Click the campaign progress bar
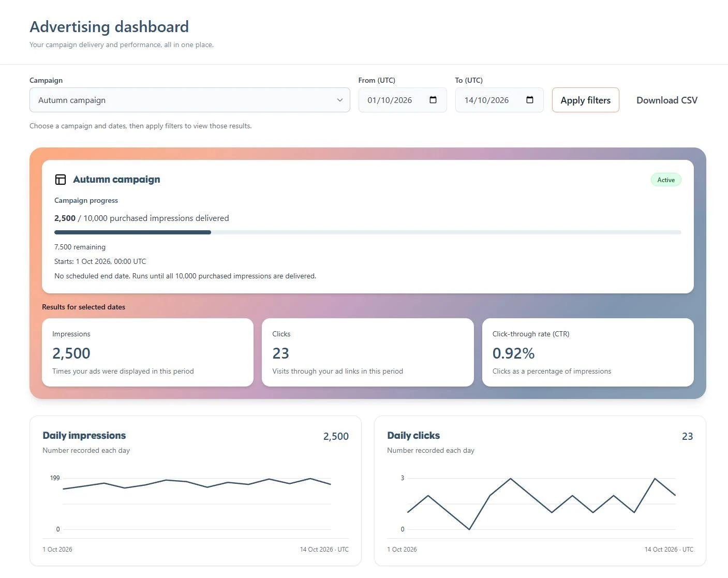The width and height of the screenshot is (728, 578). [x=368, y=232]
